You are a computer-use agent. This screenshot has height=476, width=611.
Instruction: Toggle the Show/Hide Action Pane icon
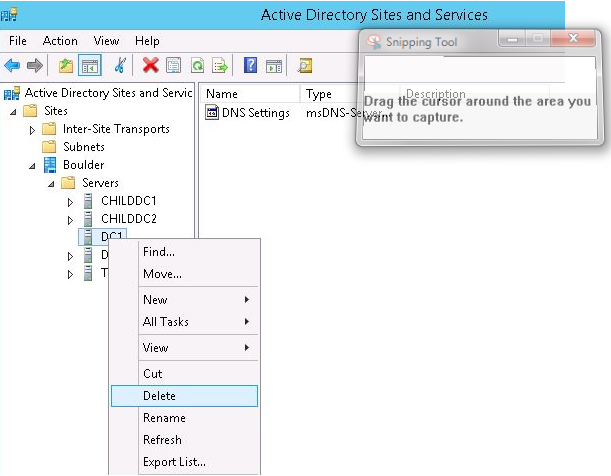(x=274, y=66)
